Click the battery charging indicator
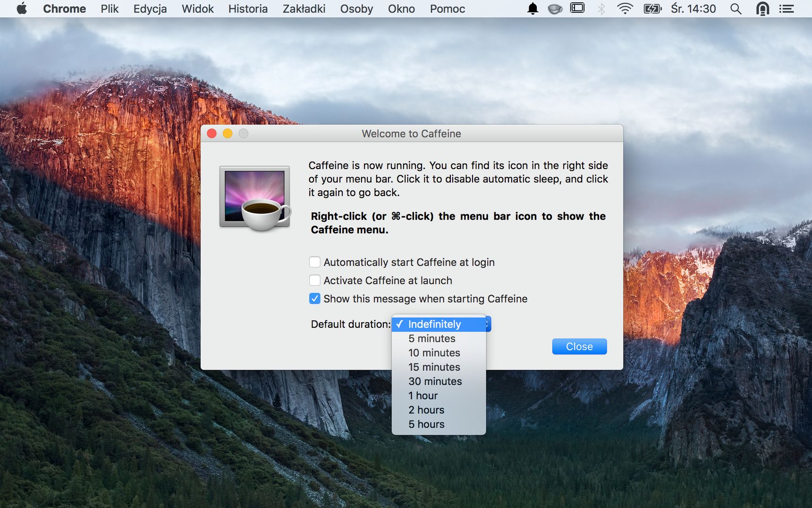 (652, 9)
